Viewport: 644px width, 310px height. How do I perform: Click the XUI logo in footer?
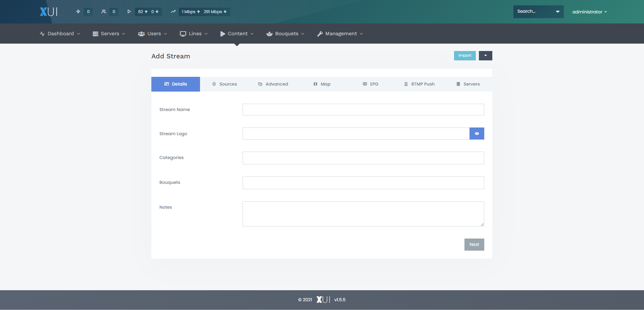(323, 300)
